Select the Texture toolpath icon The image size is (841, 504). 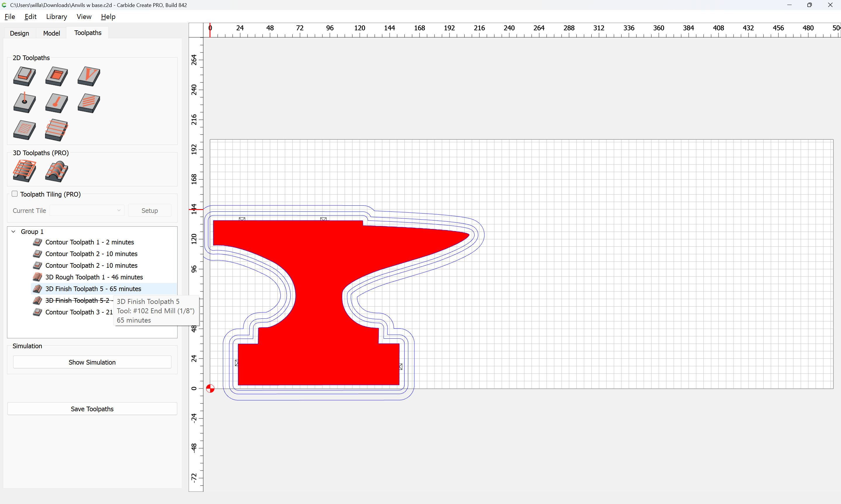[89, 103]
